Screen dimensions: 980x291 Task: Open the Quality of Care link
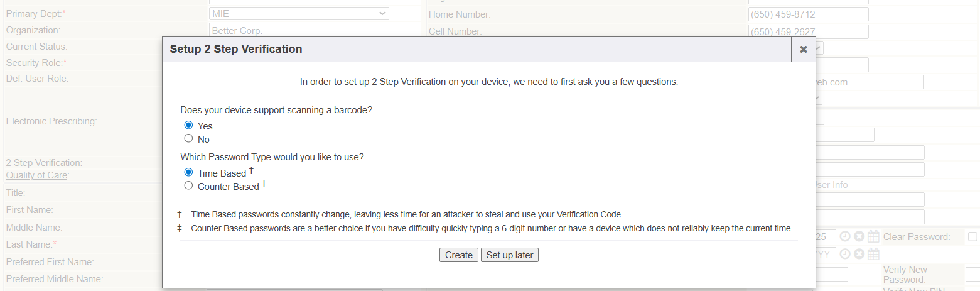[37, 175]
